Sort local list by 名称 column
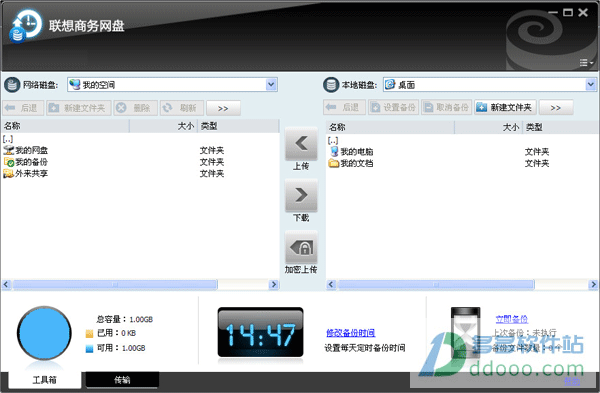Viewport: 600px width, 393px height. pos(391,127)
